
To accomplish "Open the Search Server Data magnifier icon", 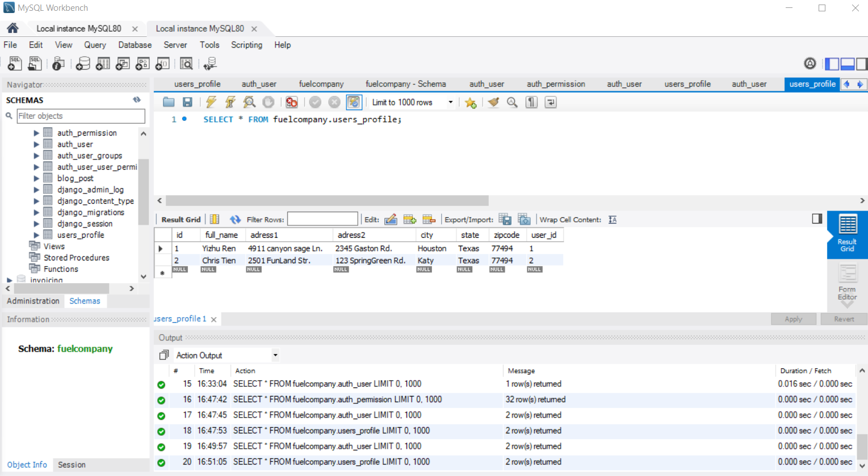I will [186, 63].
